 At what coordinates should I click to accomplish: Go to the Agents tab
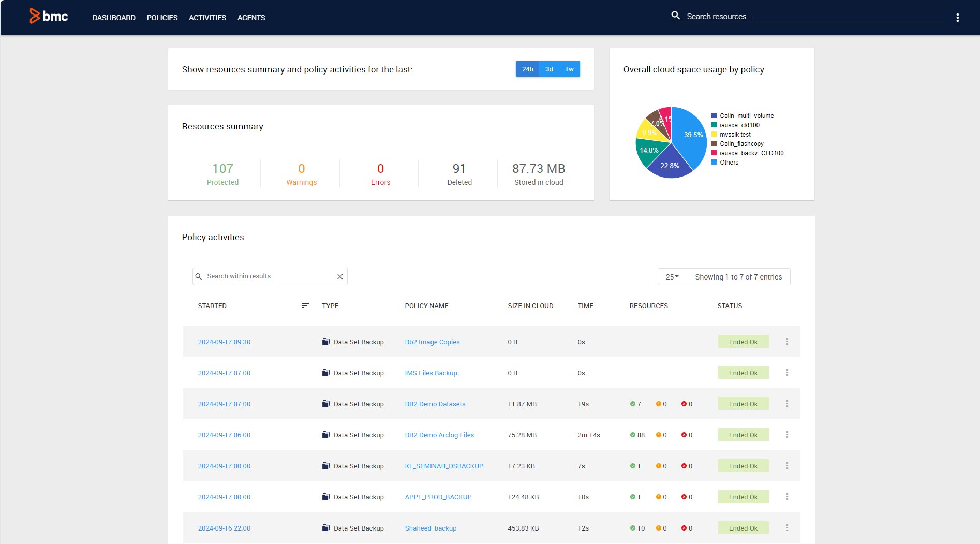[x=251, y=18]
